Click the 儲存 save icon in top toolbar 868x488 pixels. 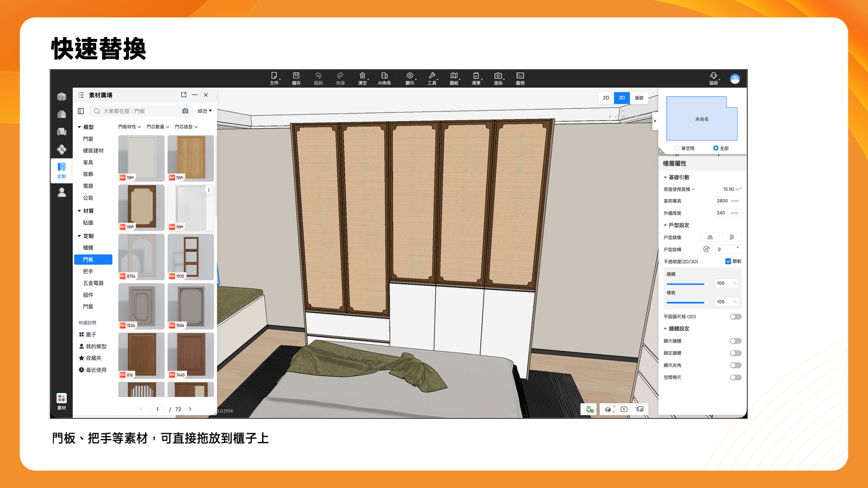pyautogui.click(x=296, y=76)
